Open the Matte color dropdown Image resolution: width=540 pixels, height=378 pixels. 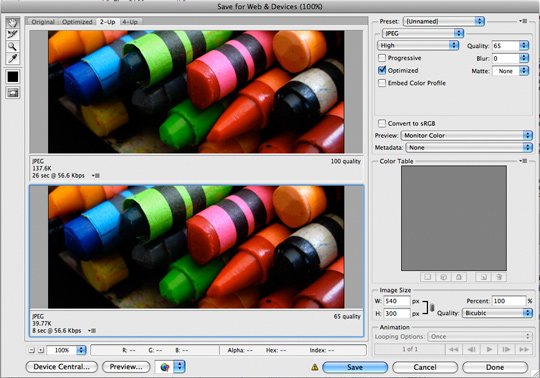[510, 71]
